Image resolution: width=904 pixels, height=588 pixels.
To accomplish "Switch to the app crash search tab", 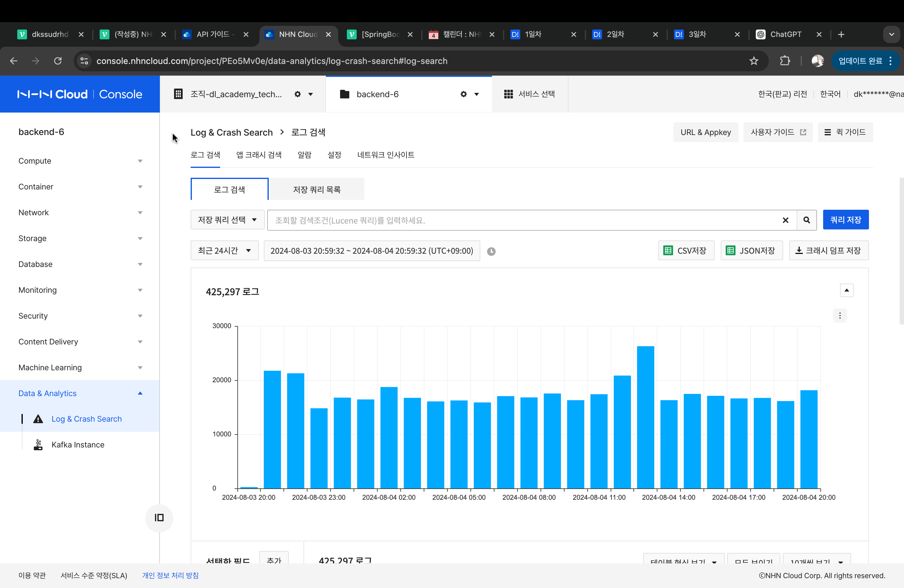I will point(259,155).
